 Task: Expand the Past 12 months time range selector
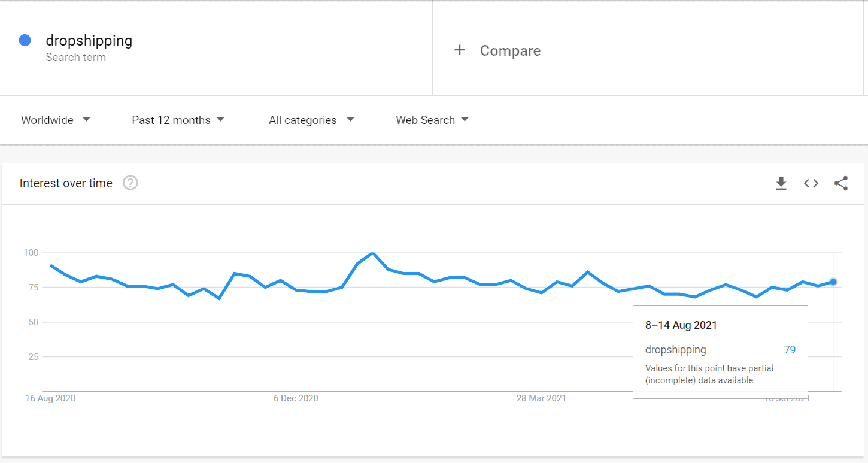tap(178, 120)
